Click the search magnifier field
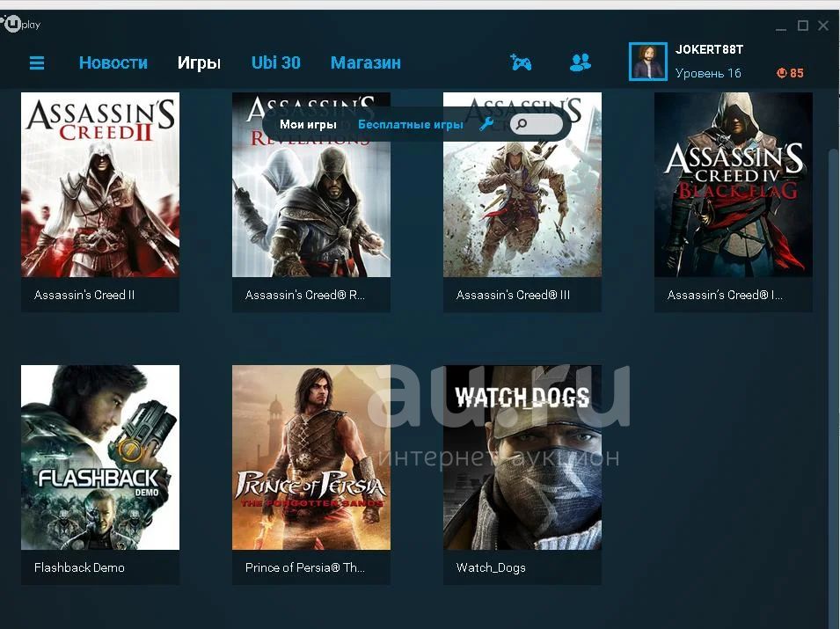Viewport: 840px width, 629px height. [537, 124]
